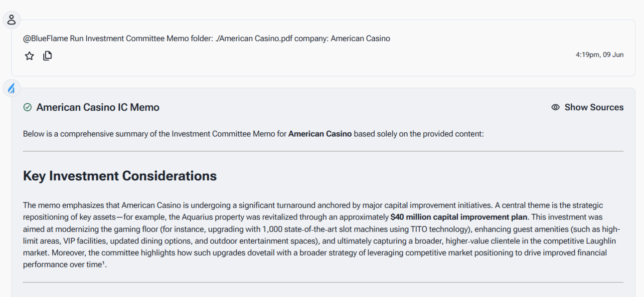
Task: Click the green completed checkmark icon
Action: [x=27, y=107]
